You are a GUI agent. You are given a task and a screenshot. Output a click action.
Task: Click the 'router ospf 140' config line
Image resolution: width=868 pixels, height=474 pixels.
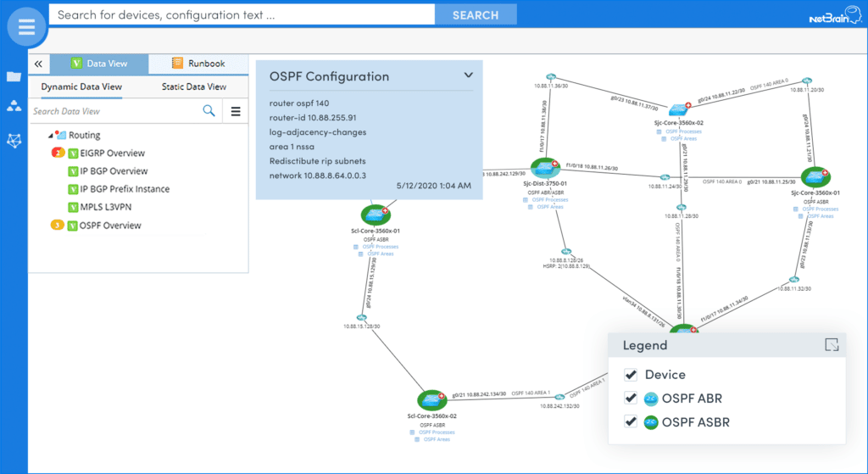299,103
